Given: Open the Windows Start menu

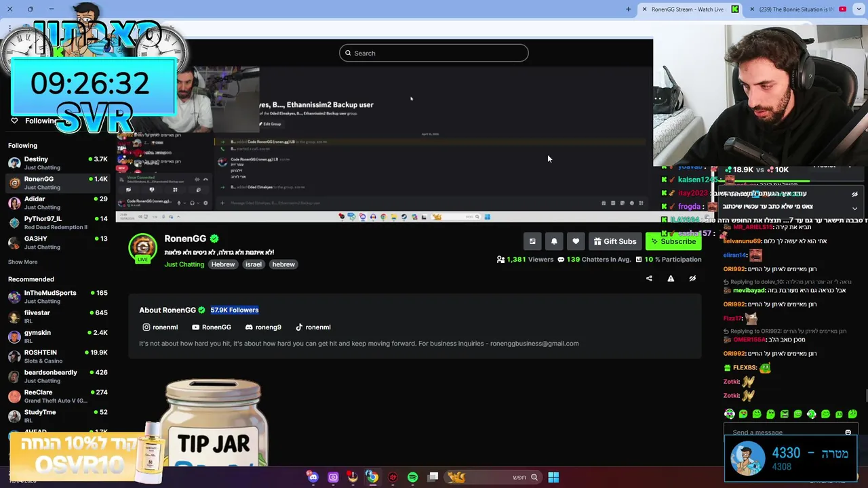Looking at the screenshot, I should click(553, 477).
